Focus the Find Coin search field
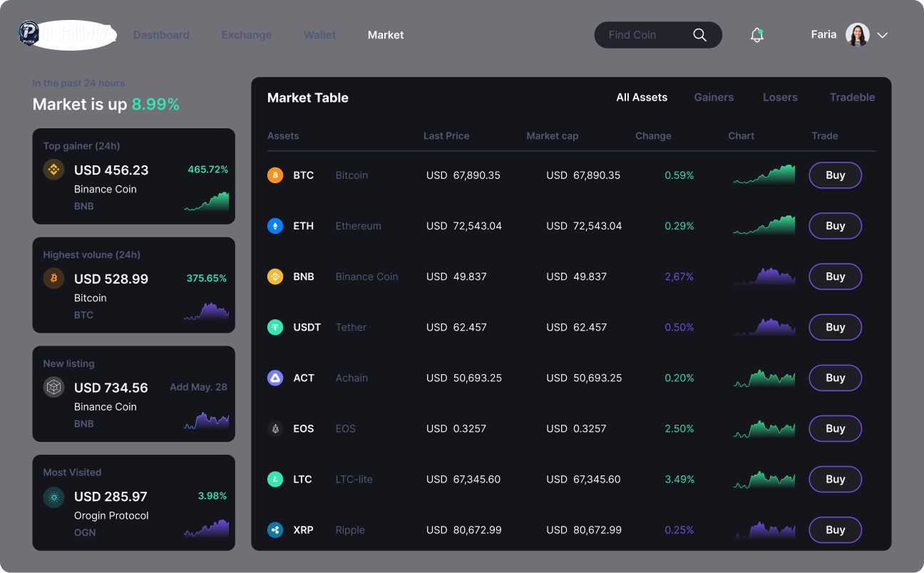This screenshot has width=924, height=573. pyautogui.click(x=642, y=35)
